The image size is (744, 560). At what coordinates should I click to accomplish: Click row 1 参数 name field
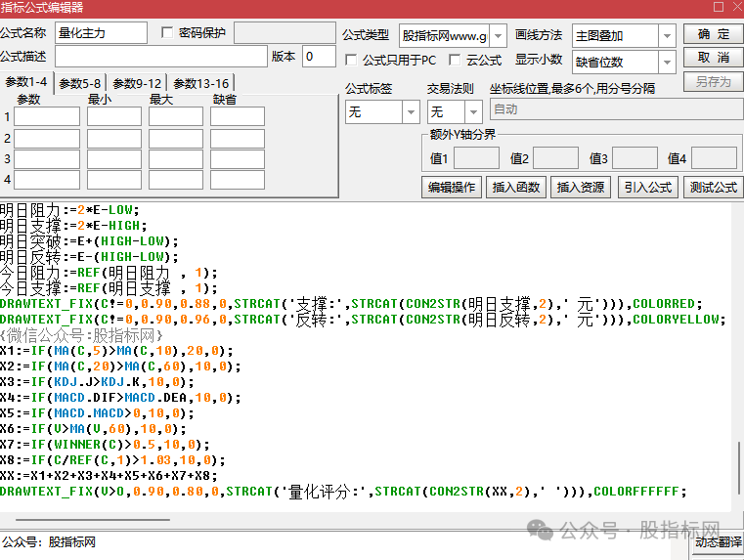coord(47,116)
